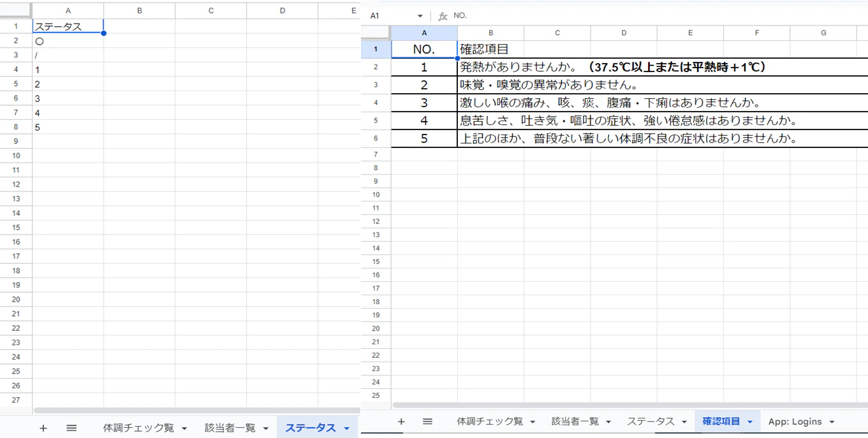Select column C header in left spreadsheet
Viewport: 868px width, 438px height.
click(211, 11)
